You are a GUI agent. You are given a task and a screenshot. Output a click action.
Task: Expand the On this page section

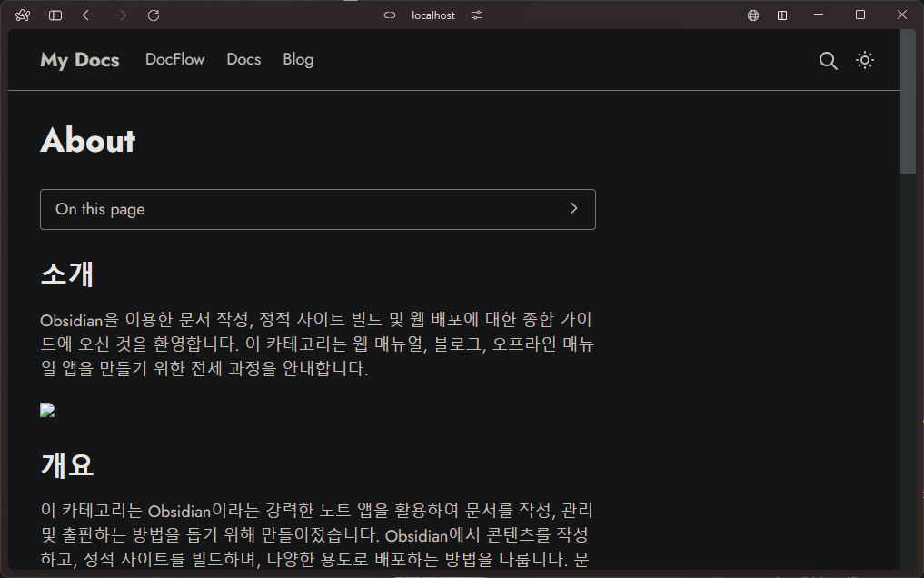pyautogui.click(x=317, y=209)
